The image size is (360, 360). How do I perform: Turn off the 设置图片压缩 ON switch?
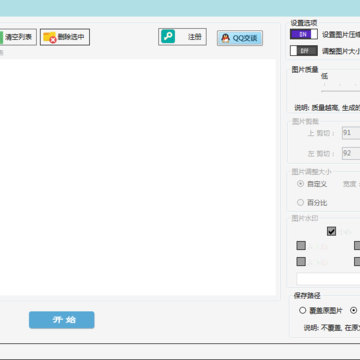[x=304, y=34]
